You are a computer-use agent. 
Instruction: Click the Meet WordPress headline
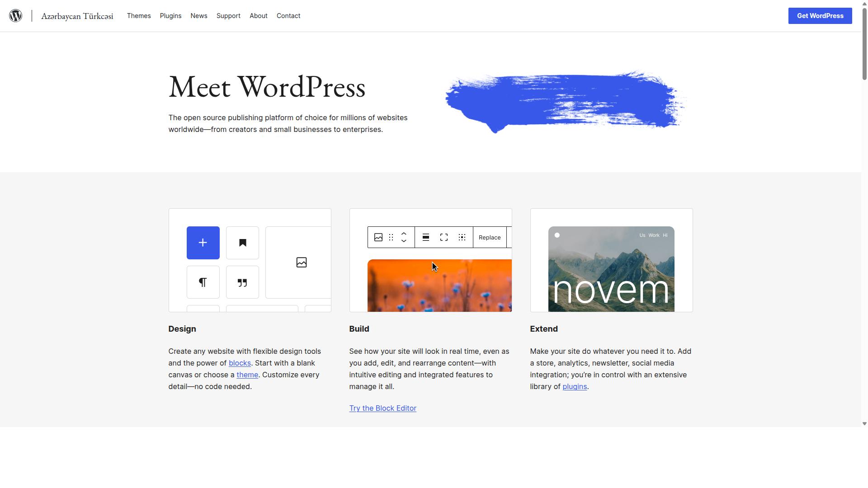click(267, 87)
